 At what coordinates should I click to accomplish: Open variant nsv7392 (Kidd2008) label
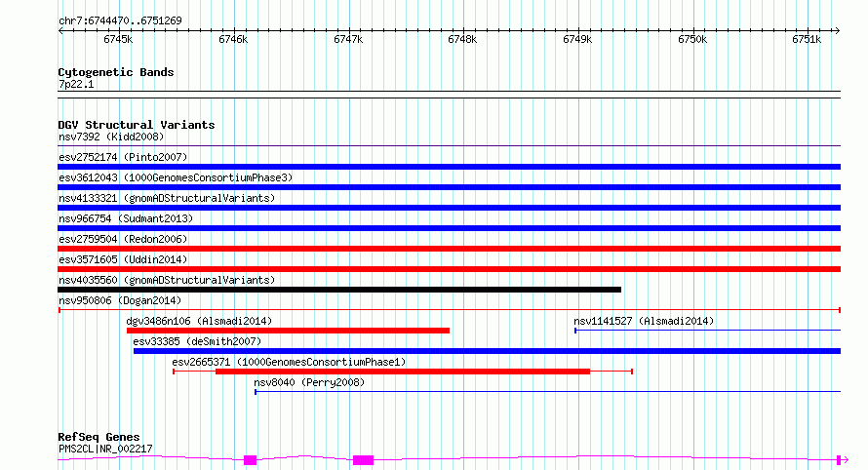(x=111, y=137)
